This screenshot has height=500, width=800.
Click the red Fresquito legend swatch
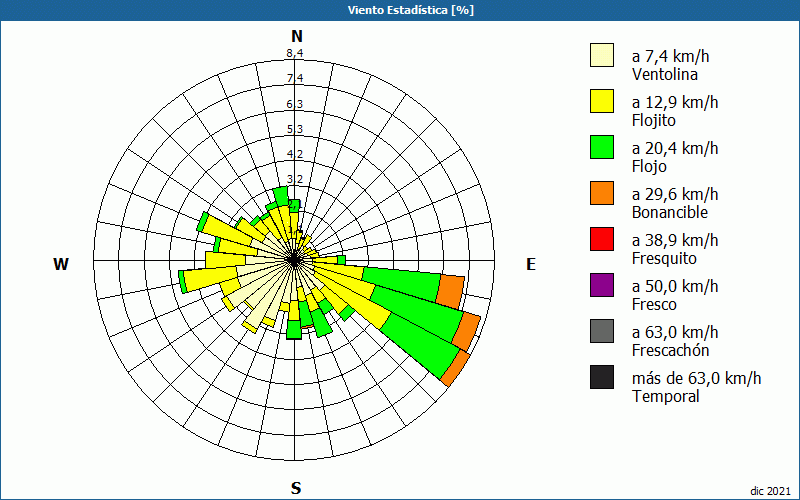pyautogui.click(x=602, y=239)
